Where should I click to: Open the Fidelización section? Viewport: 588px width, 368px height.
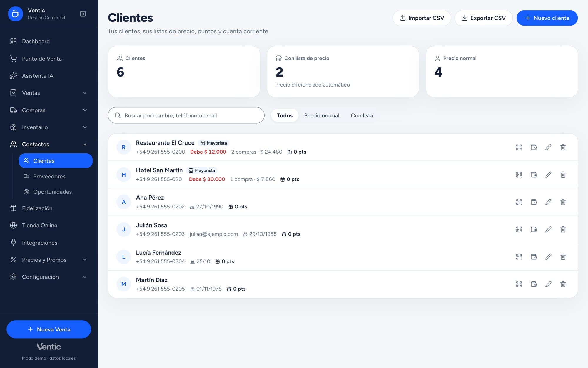(x=49, y=208)
